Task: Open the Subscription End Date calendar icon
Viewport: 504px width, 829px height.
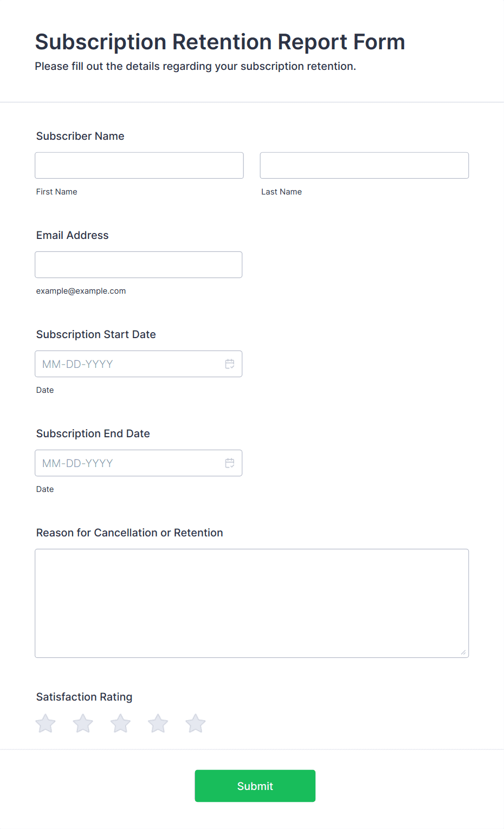Action: 230,463
